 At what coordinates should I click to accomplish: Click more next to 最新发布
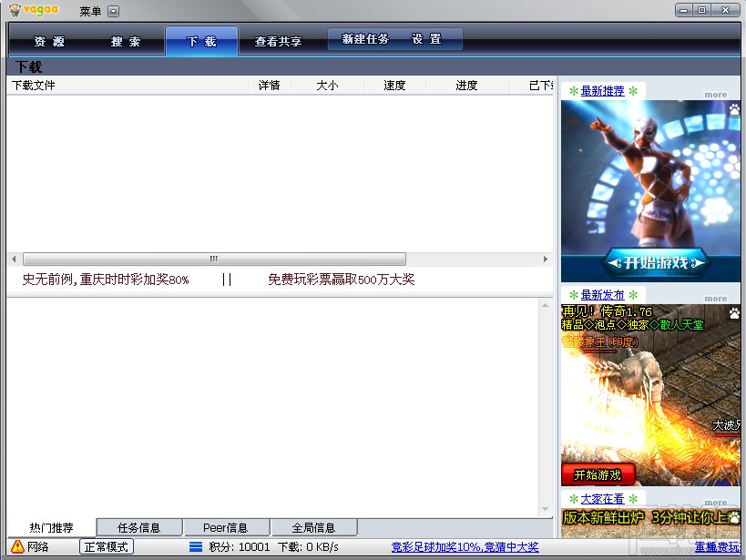point(716,299)
